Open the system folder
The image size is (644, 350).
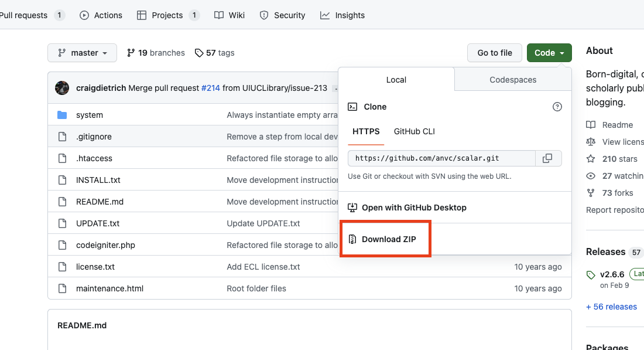click(x=90, y=115)
